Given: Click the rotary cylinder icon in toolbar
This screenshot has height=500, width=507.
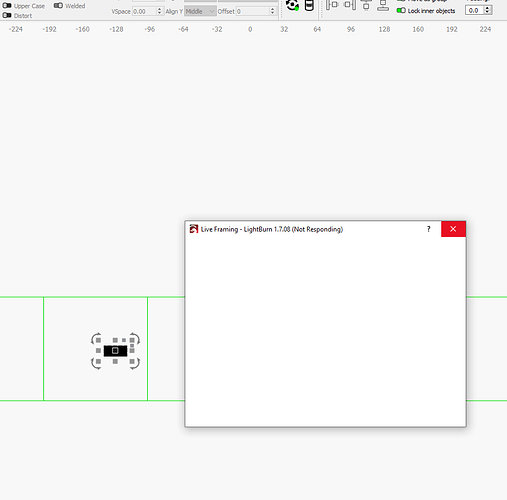Looking at the screenshot, I should (309, 5).
